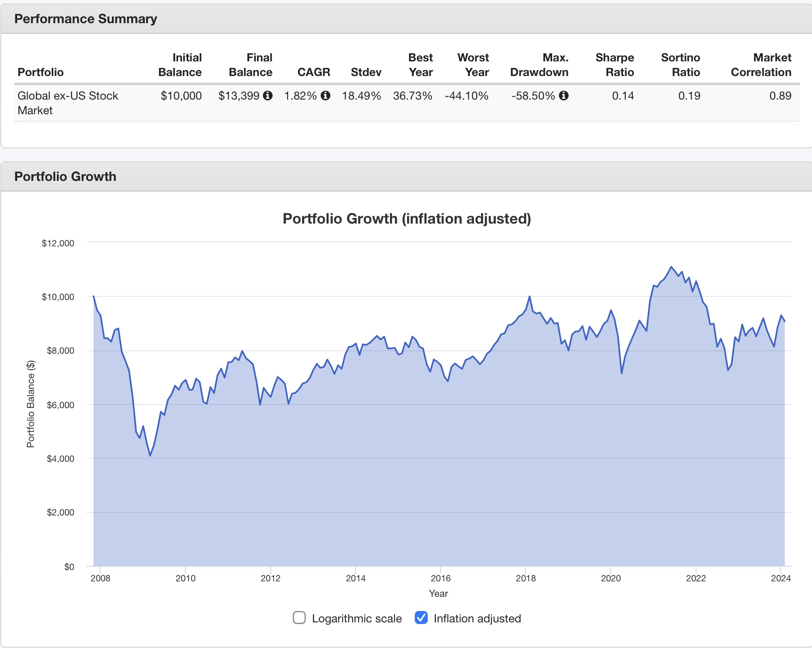
Task: Click the 2021 peak on chart line
Action: tap(671, 267)
